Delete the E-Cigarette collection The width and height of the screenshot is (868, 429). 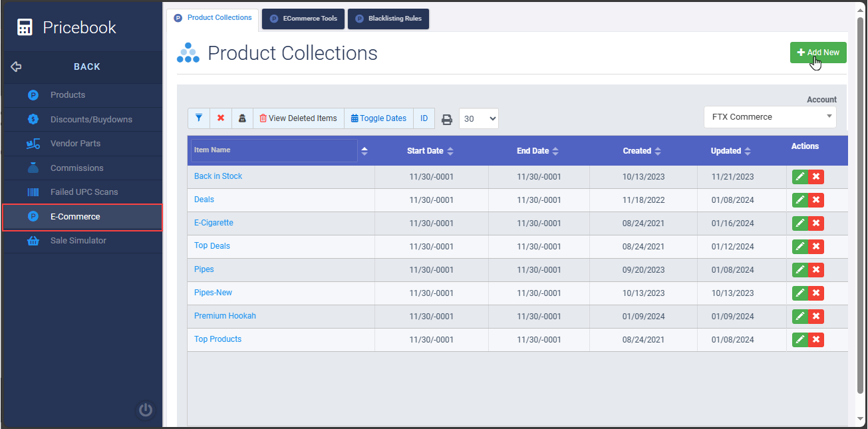pos(816,223)
